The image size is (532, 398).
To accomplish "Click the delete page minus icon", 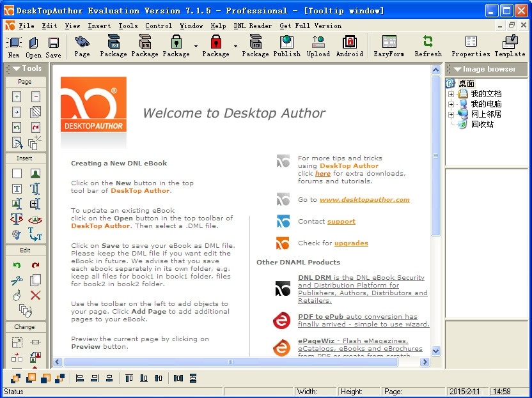I will click(x=35, y=96).
